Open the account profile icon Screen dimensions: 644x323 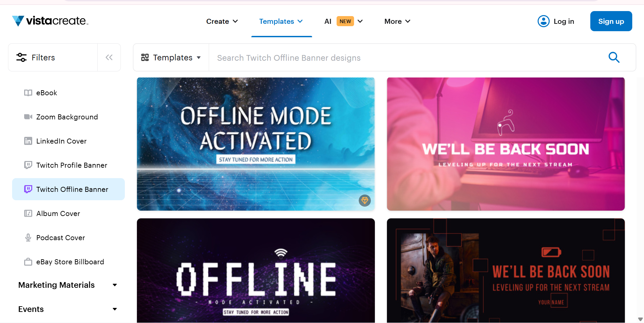click(543, 21)
